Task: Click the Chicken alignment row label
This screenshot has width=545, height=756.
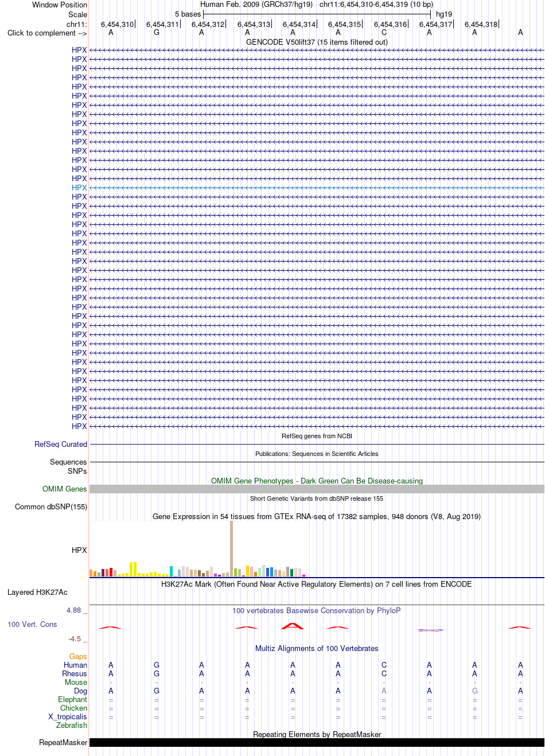Action: tap(73, 708)
